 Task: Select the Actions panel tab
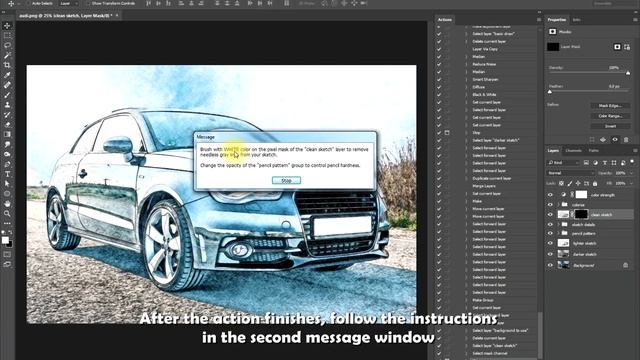point(445,20)
